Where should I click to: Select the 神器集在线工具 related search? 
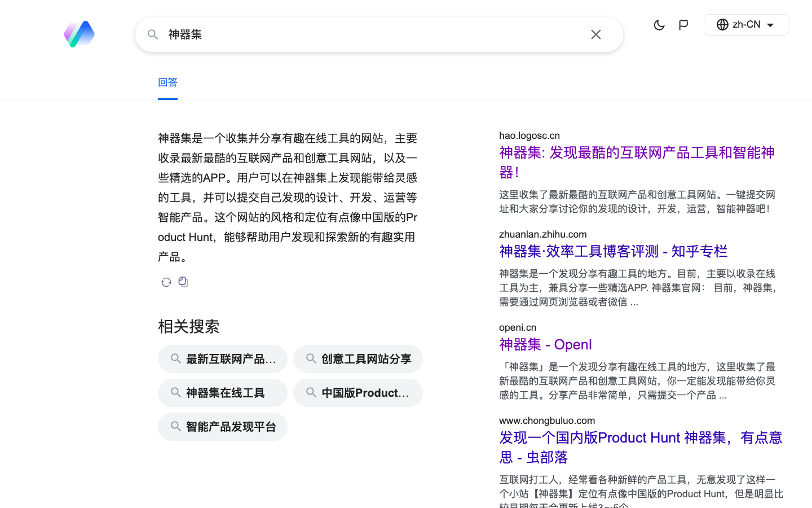(x=223, y=393)
